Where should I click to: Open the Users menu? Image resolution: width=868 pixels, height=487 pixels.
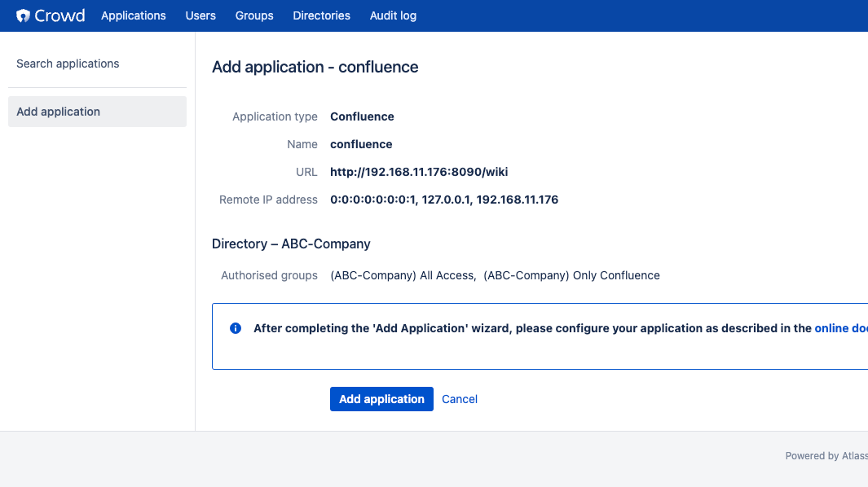[x=200, y=15]
